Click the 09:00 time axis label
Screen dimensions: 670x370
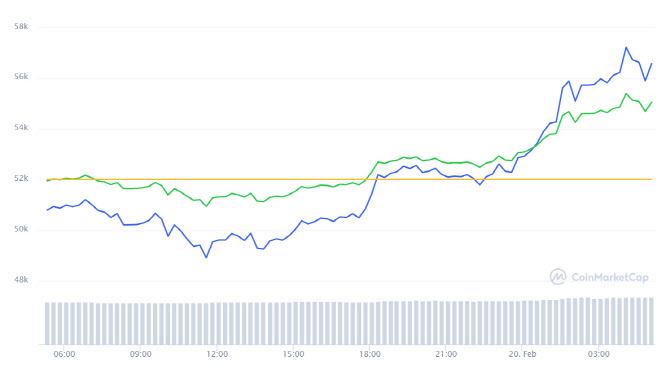141,354
